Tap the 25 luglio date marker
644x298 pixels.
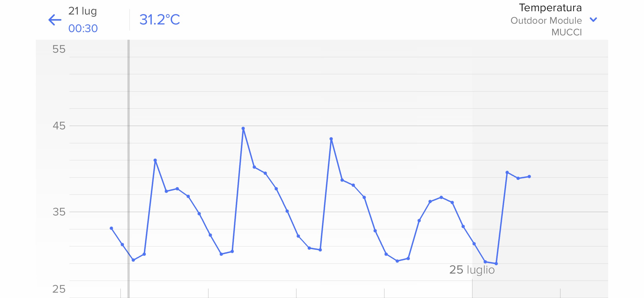tap(472, 270)
